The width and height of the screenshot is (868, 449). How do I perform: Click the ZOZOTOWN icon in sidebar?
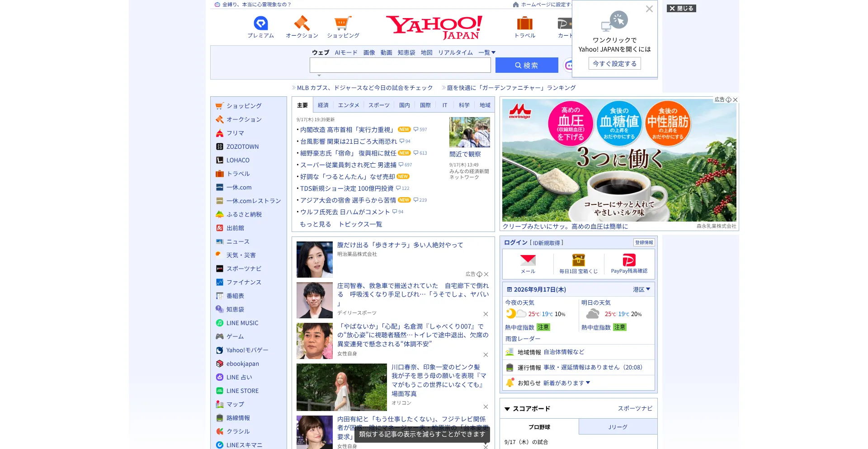coord(220,147)
